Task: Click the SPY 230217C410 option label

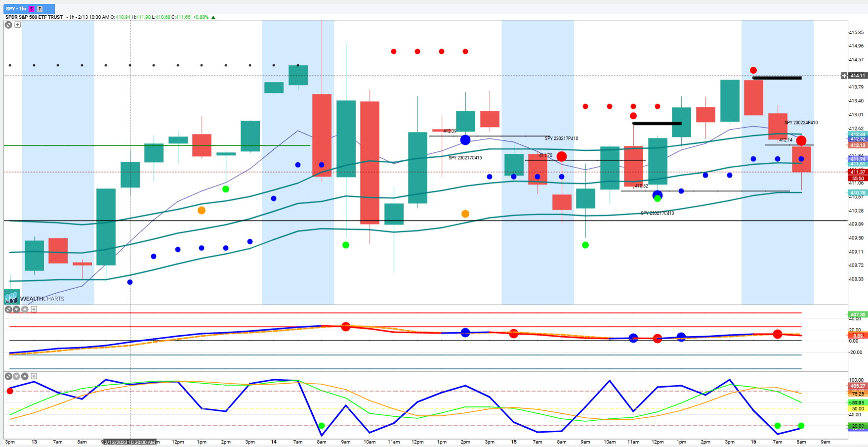Action: coord(657,213)
